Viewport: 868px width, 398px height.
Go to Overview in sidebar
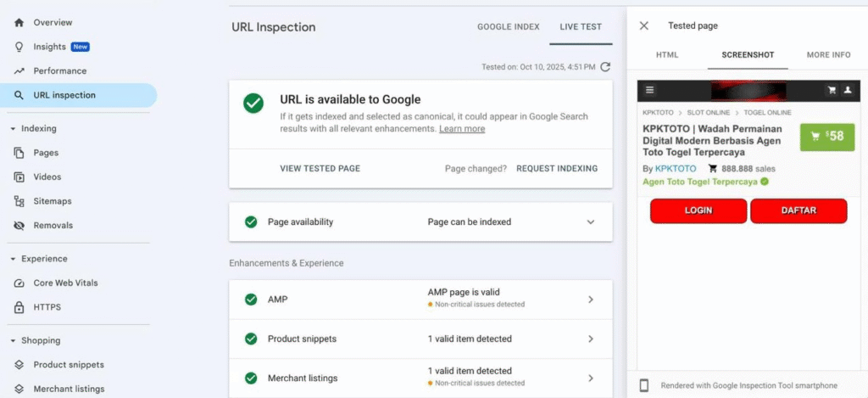[53, 23]
